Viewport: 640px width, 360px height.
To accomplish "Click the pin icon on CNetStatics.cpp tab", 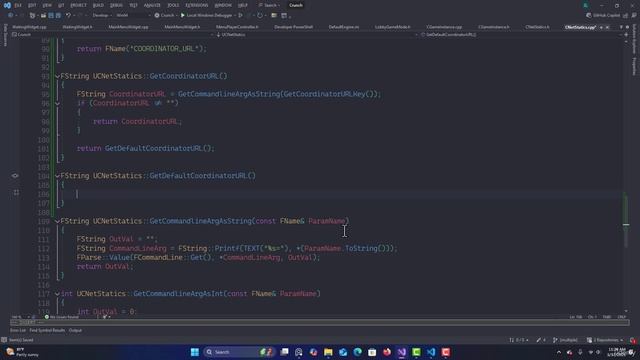I will 601,27.
